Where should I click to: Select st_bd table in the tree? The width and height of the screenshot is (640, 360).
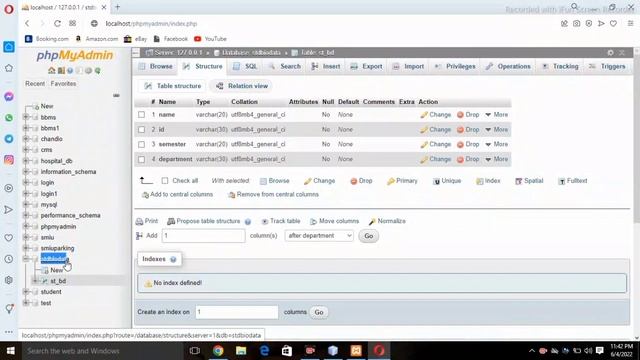pos(58,281)
